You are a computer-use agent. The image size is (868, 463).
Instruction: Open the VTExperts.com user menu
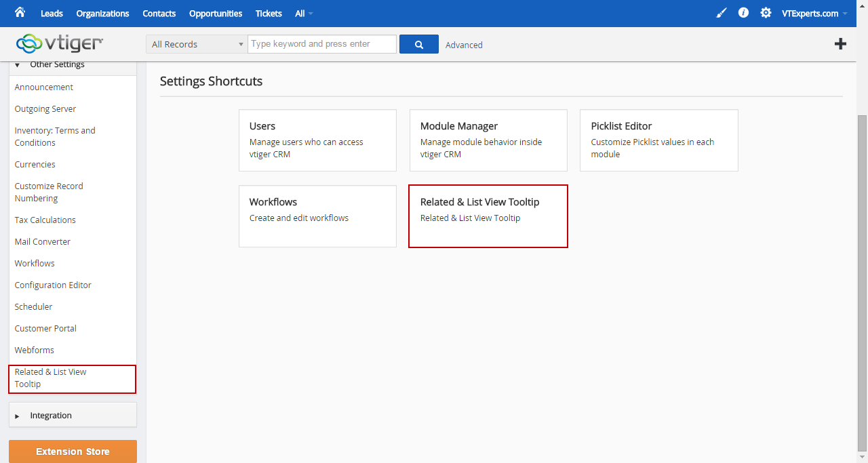click(814, 14)
